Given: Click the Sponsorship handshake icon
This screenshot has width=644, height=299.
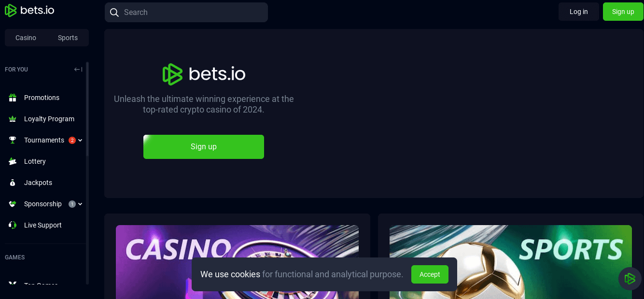Looking at the screenshot, I should coord(13,204).
